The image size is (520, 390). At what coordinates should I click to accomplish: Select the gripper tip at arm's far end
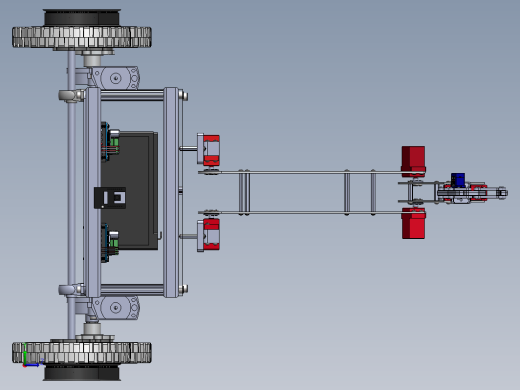coord(502,193)
